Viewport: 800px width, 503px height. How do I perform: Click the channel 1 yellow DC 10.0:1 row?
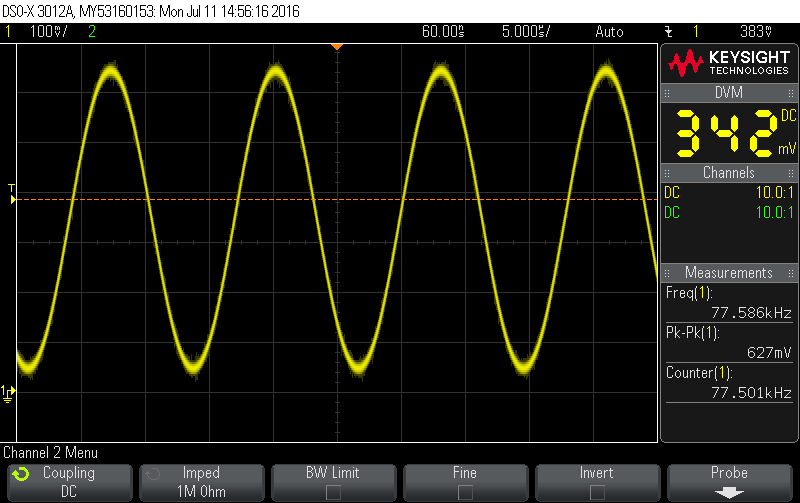[x=729, y=193]
